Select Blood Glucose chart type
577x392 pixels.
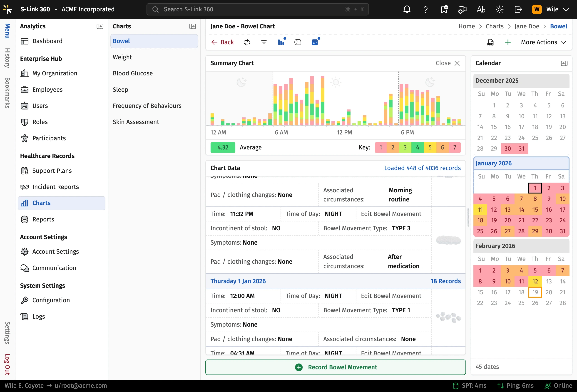coord(133,73)
